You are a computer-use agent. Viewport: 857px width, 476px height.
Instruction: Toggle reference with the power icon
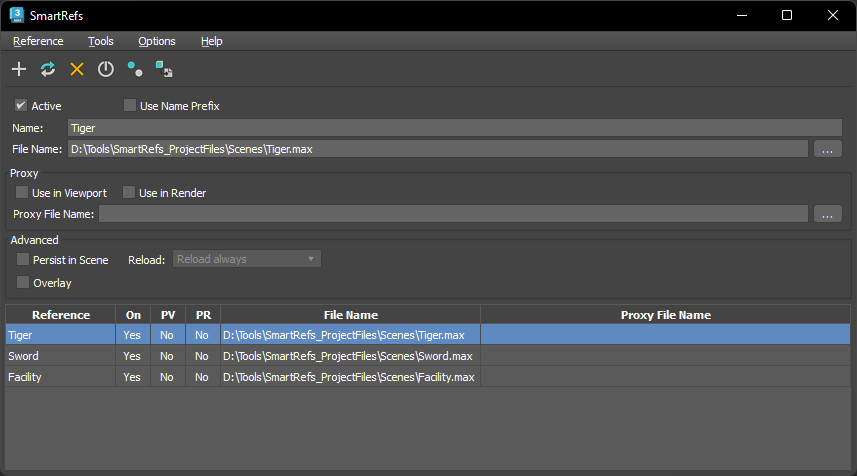[x=106, y=69]
